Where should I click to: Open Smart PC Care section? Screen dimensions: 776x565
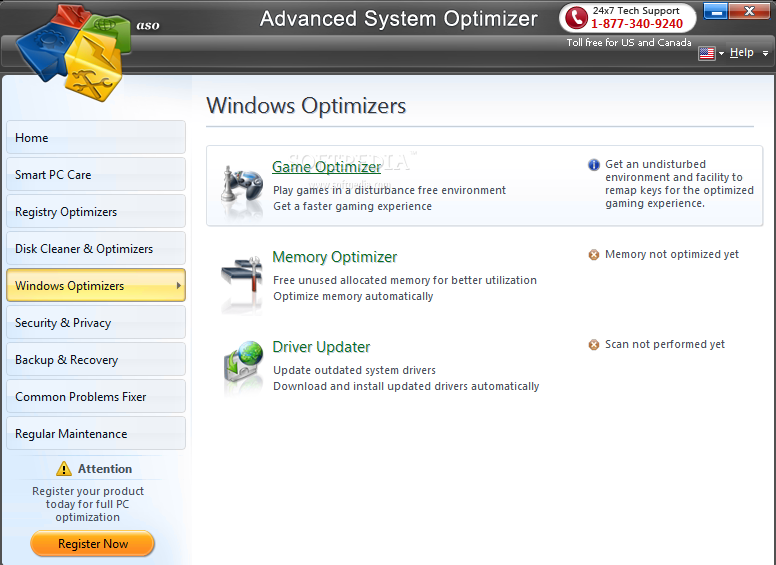(96, 174)
